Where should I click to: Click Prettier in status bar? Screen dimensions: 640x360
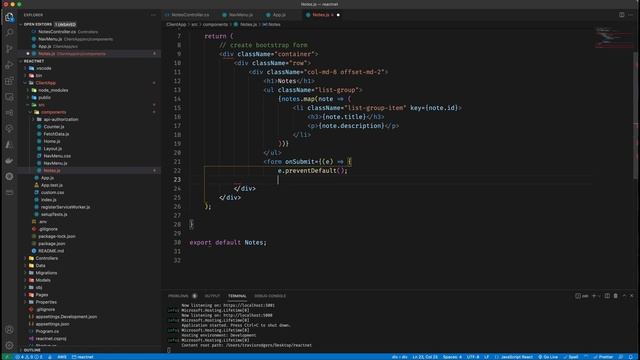pos(603,357)
